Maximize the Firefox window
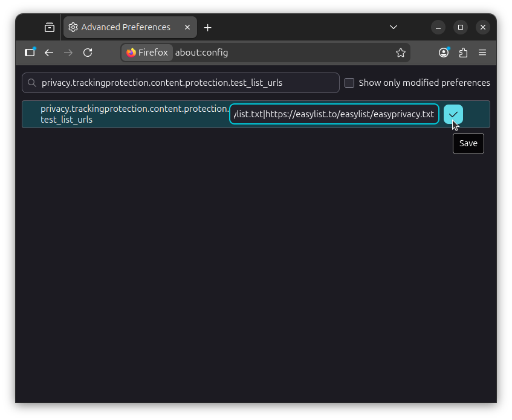512x420 pixels. 461,27
